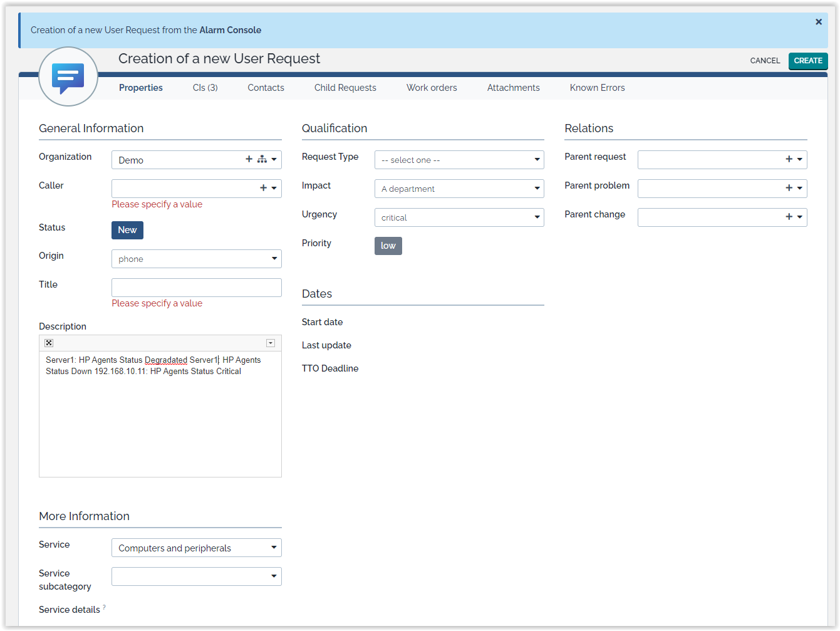840x631 pixels.
Task: Click into the Title input field
Action: point(196,288)
